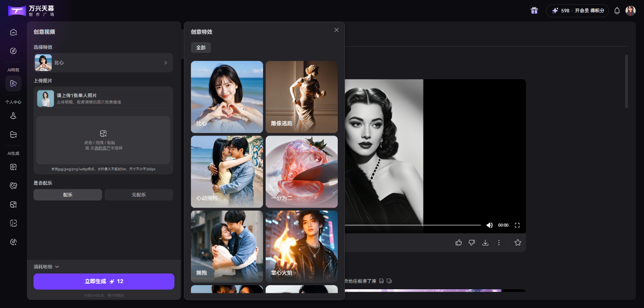644x308 pixels.
Task: Download the generated video
Action: tap(485, 243)
